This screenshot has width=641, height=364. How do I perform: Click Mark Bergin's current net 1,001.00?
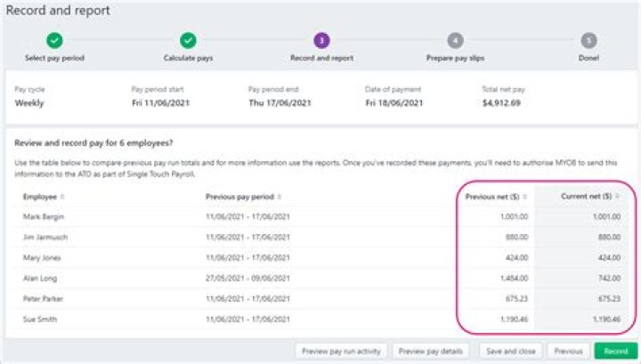[x=606, y=217]
